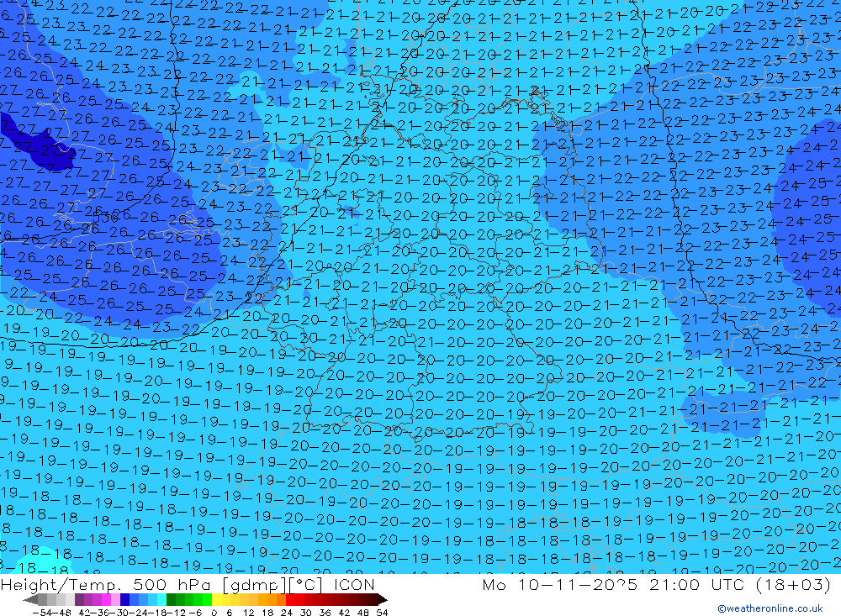The image size is (841, 616).
Task: Click the 'ICON' model name in title
Action: tap(354, 584)
